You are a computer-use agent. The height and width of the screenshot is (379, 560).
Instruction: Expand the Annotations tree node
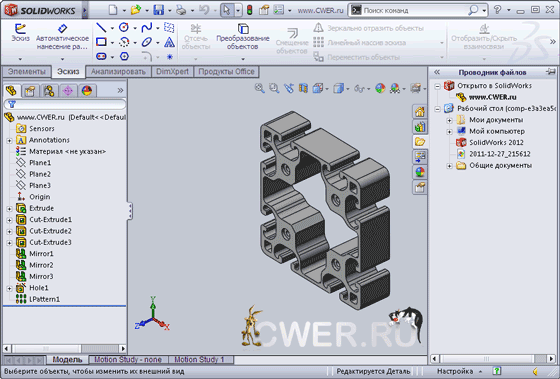pos(9,140)
